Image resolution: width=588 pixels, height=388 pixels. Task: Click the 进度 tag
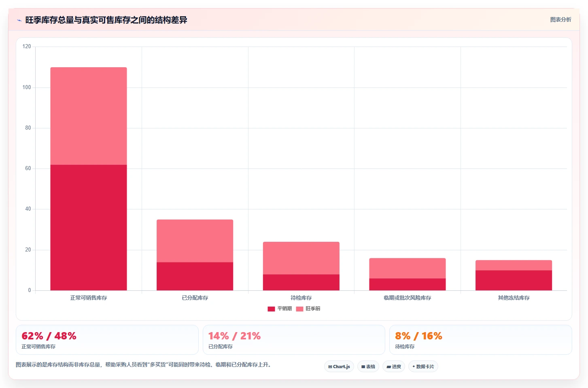[x=394, y=367]
